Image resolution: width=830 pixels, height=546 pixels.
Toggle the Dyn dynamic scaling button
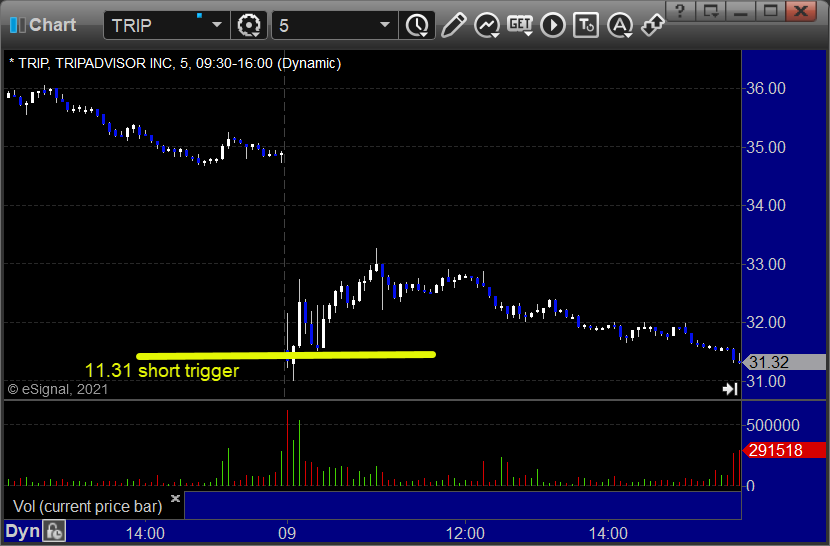point(22,531)
